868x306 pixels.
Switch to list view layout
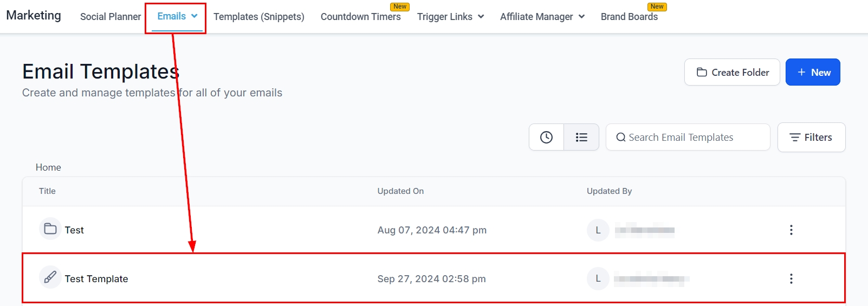tap(581, 138)
